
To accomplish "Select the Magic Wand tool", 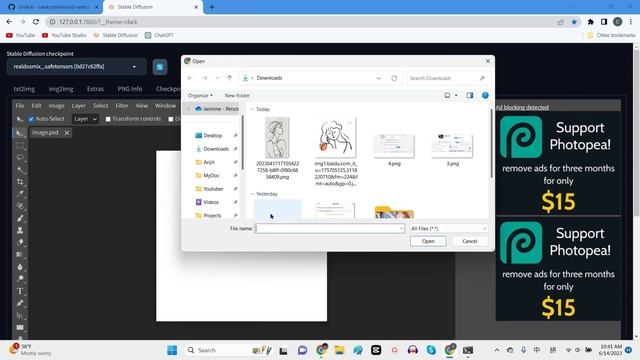I will point(20,170).
